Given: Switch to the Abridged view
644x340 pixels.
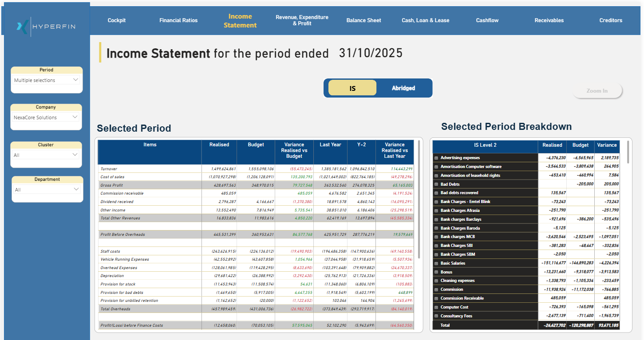Looking at the screenshot, I should point(403,88).
